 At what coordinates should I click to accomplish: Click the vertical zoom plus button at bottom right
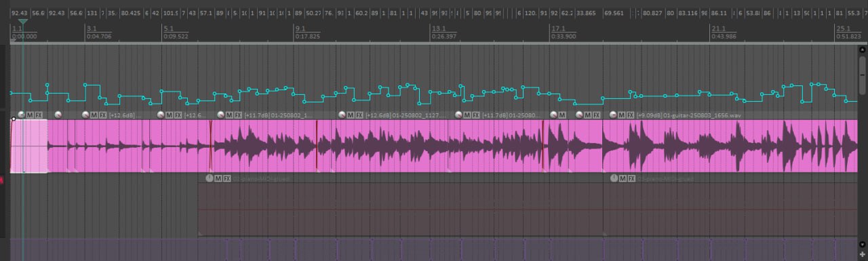pyautogui.click(x=863, y=254)
